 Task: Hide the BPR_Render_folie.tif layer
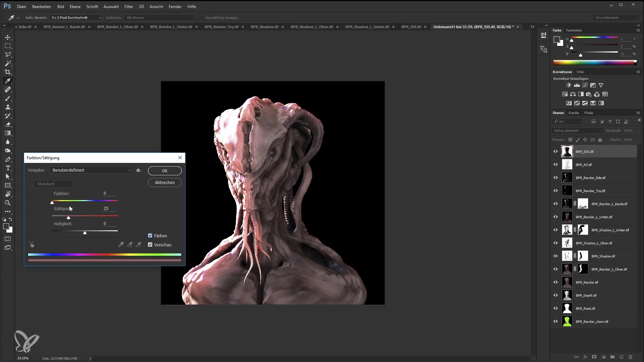pyautogui.click(x=555, y=178)
